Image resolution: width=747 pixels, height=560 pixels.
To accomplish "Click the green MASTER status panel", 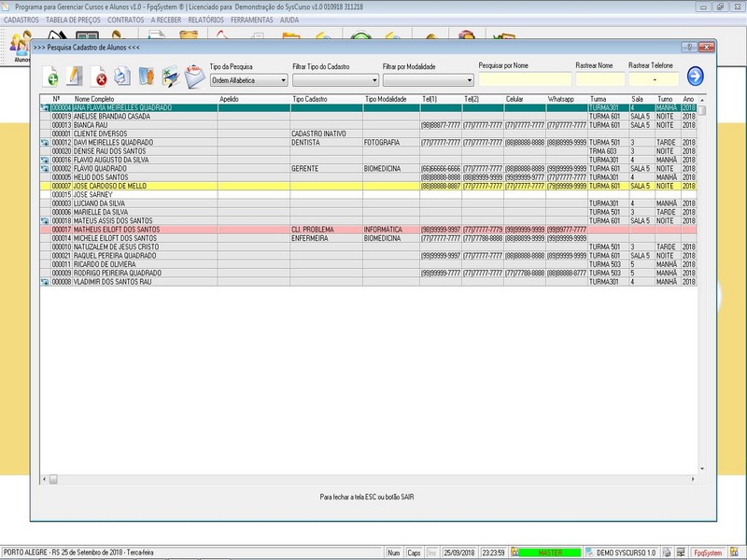I will click(550, 553).
